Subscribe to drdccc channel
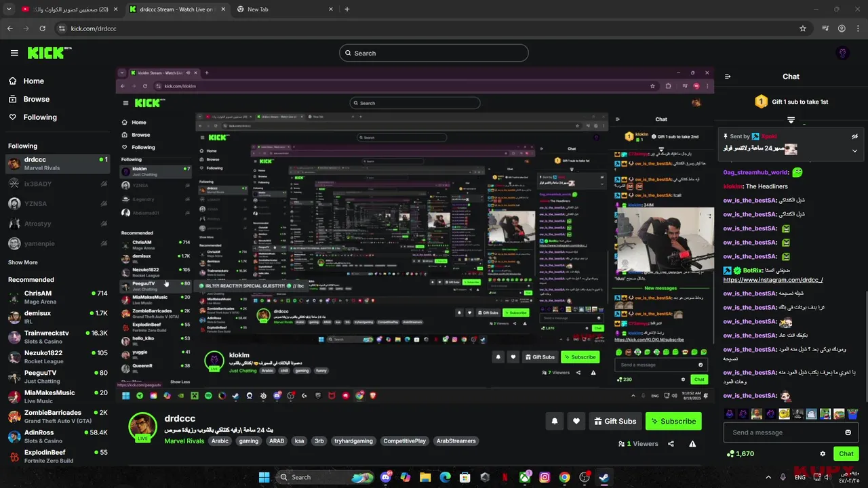The width and height of the screenshot is (868, 488). 673,421
